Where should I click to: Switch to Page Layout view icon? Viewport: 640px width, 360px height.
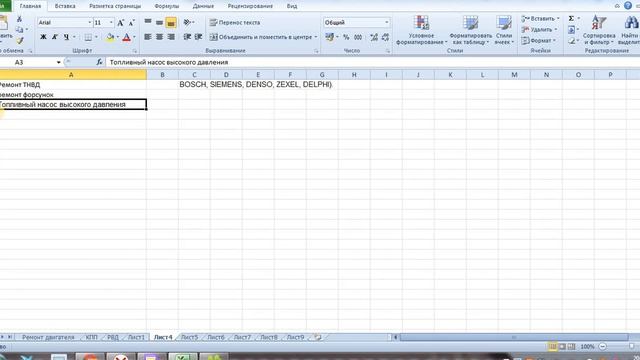pyautogui.click(x=562, y=347)
